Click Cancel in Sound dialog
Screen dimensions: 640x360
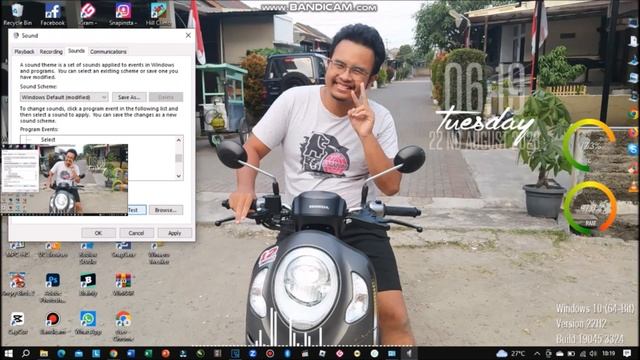pyautogui.click(x=136, y=233)
